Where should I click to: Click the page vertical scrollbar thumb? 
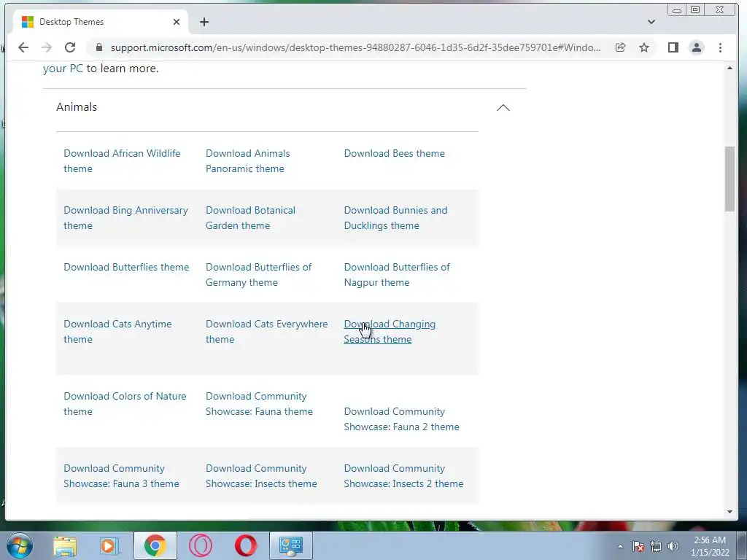point(729,179)
